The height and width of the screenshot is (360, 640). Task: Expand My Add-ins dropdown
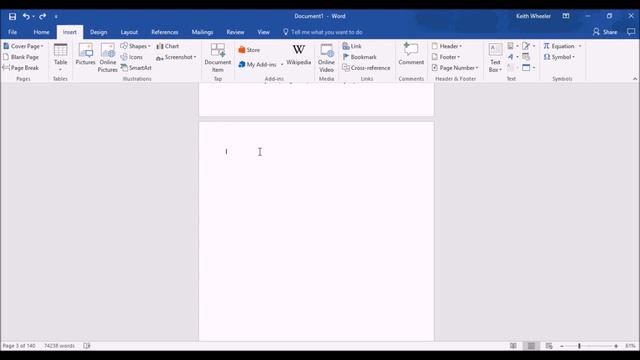[282, 64]
